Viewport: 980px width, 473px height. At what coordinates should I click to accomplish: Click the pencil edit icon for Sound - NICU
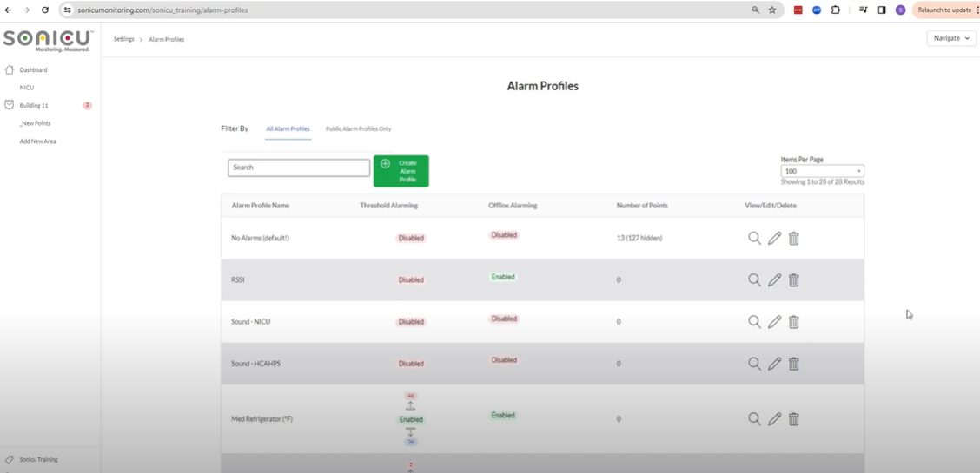pos(774,322)
